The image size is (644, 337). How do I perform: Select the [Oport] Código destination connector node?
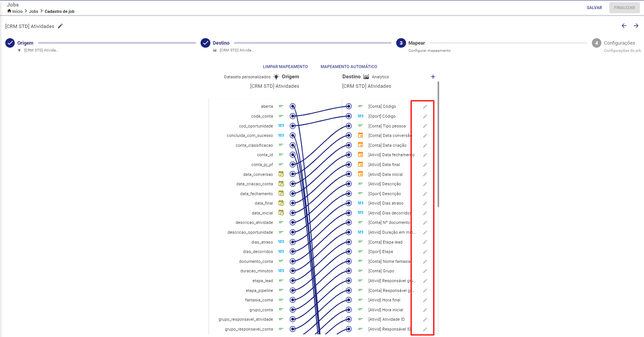[x=349, y=116]
